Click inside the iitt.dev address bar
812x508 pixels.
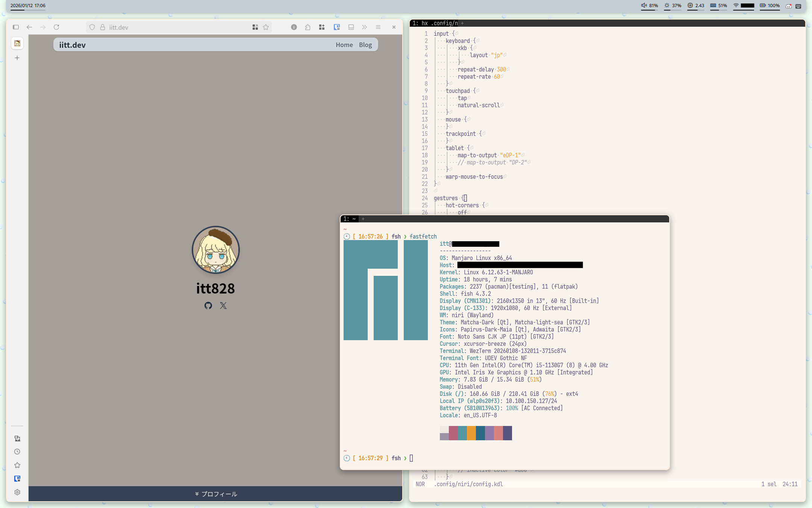[158, 27]
